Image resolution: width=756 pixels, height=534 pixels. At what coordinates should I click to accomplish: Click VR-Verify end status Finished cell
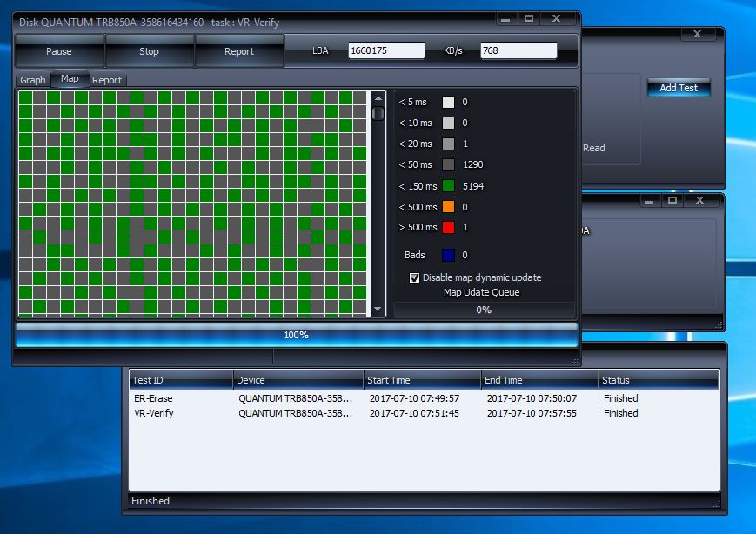tap(621, 413)
